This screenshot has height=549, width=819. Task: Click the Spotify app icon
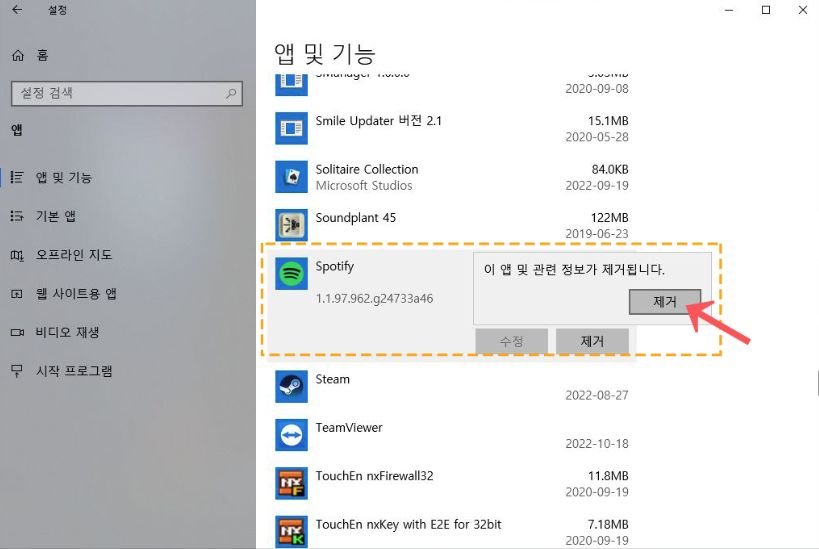point(291,273)
